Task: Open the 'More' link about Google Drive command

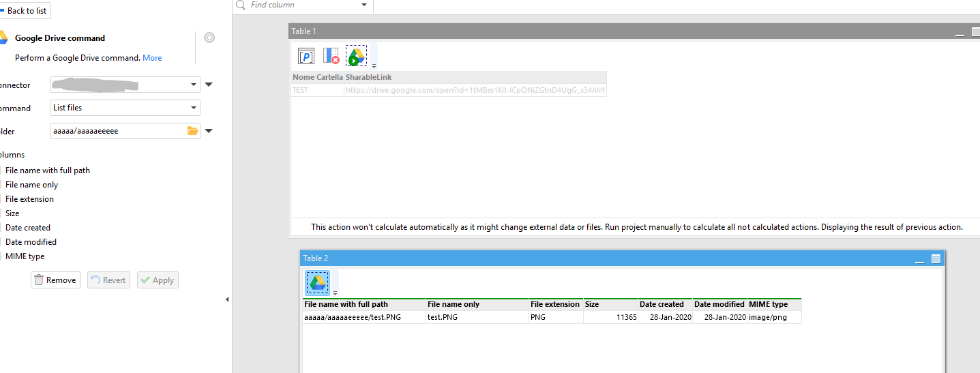Action: tap(152, 58)
